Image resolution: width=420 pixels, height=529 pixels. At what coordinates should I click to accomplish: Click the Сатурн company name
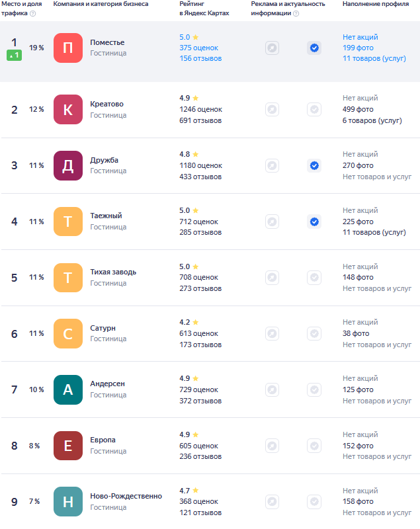[103, 328]
